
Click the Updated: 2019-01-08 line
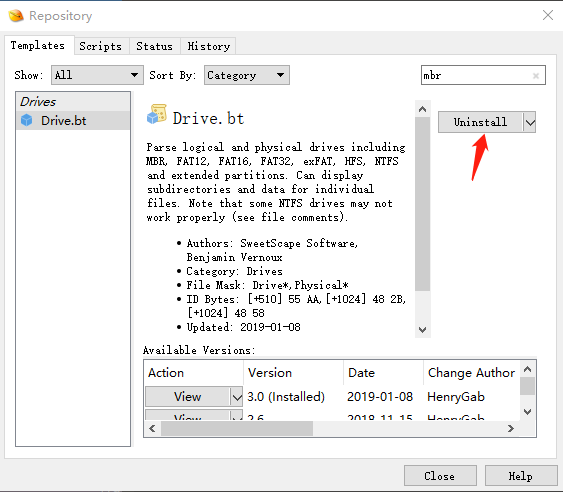243,327
